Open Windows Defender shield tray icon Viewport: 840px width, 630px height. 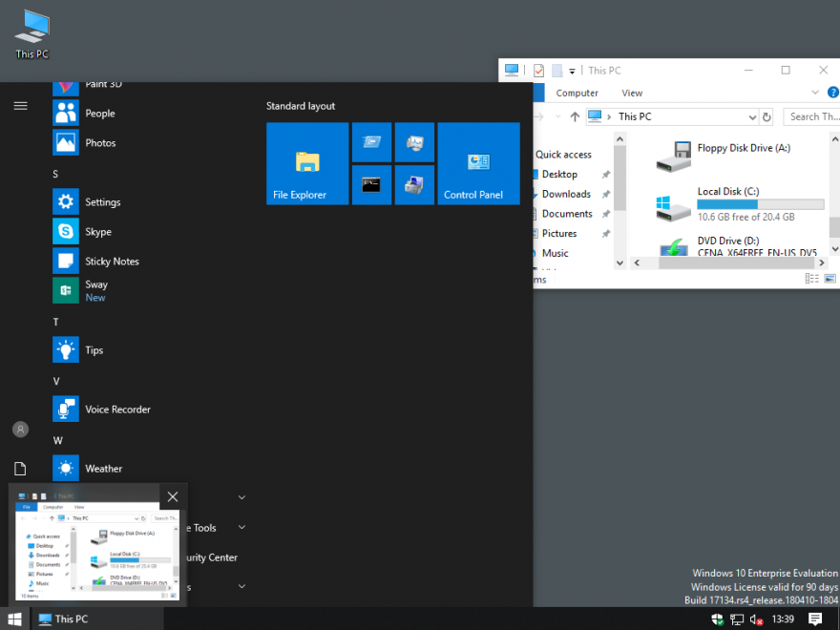click(717, 619)
